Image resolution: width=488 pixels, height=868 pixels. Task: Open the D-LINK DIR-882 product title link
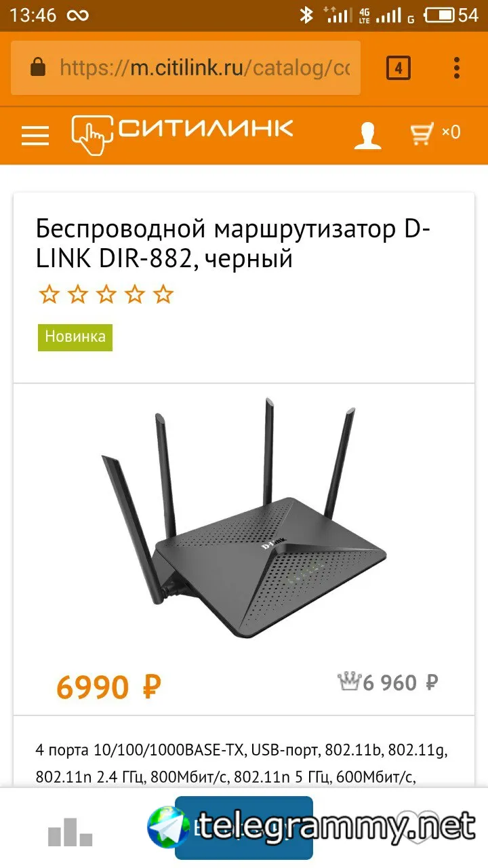pyautogui.click(x=233, y=244)
